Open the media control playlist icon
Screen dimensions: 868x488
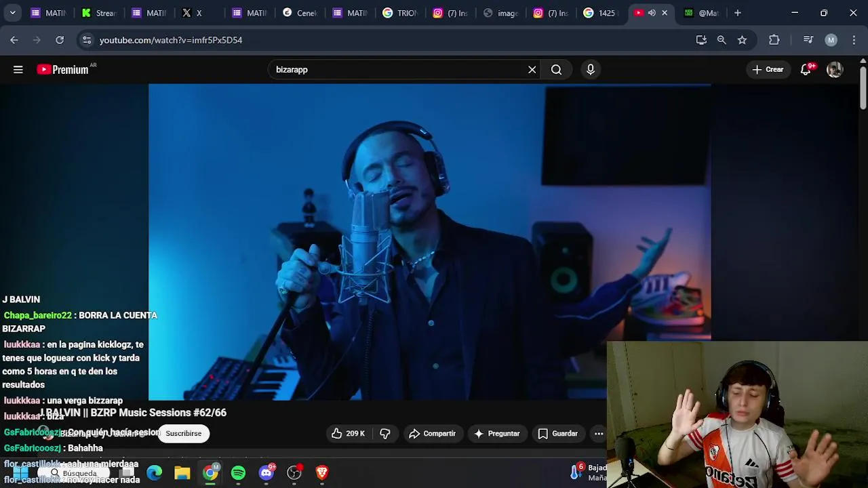(x=808, y=40)
